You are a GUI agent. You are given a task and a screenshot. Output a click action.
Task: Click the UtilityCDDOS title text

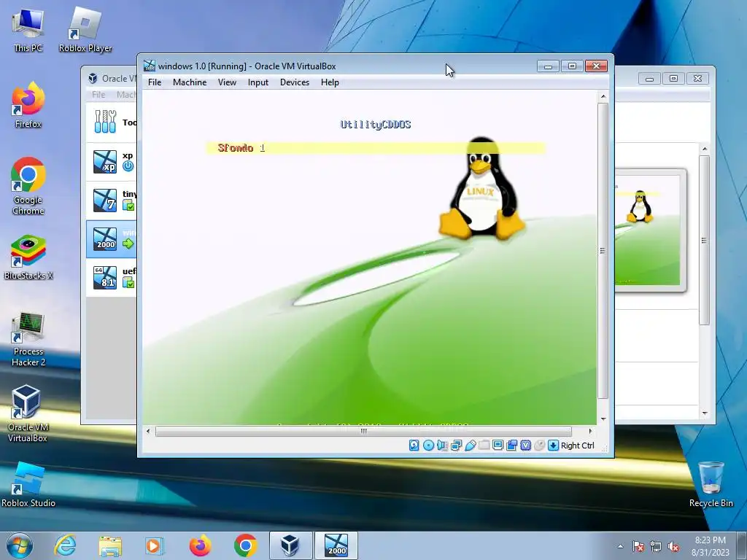pyautogui.click(x=376, y=125)
